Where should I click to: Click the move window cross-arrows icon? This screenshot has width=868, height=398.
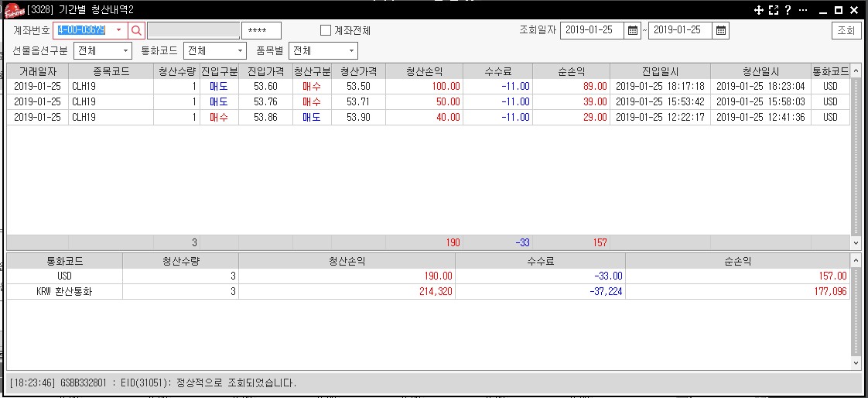point(758,10)
